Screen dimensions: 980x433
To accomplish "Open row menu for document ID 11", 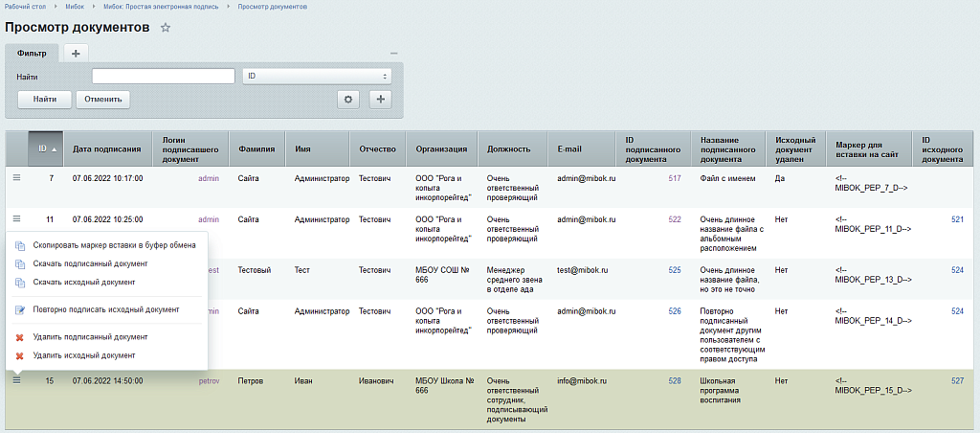I will coord(16,219).
